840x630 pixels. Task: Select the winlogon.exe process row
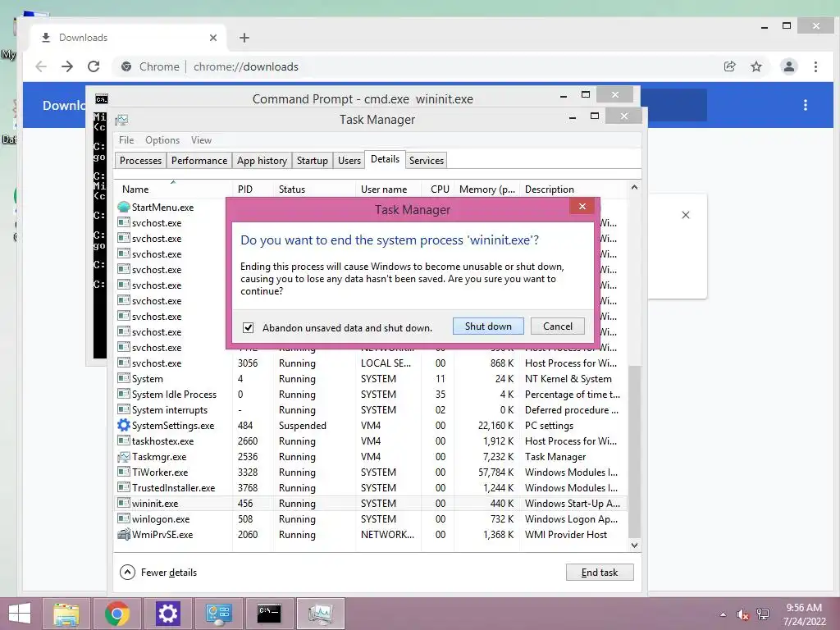pyautogui.click(x=371, y=518)
